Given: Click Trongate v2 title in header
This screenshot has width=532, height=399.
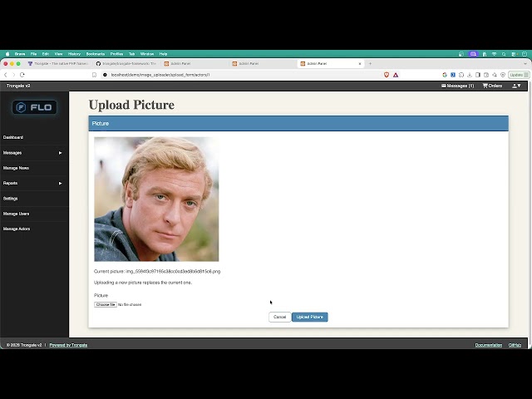Looking at the screenshot, I should point(18,86).
